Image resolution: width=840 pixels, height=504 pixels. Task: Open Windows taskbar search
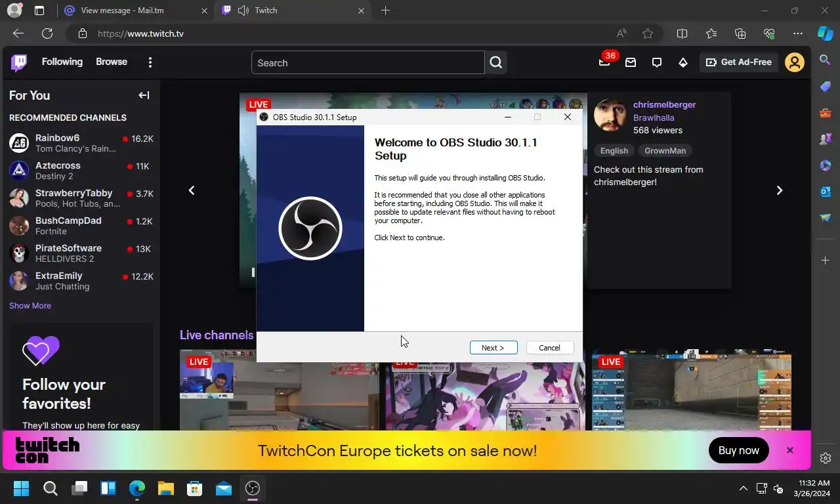pyautogui.click(x=51, y=488)
